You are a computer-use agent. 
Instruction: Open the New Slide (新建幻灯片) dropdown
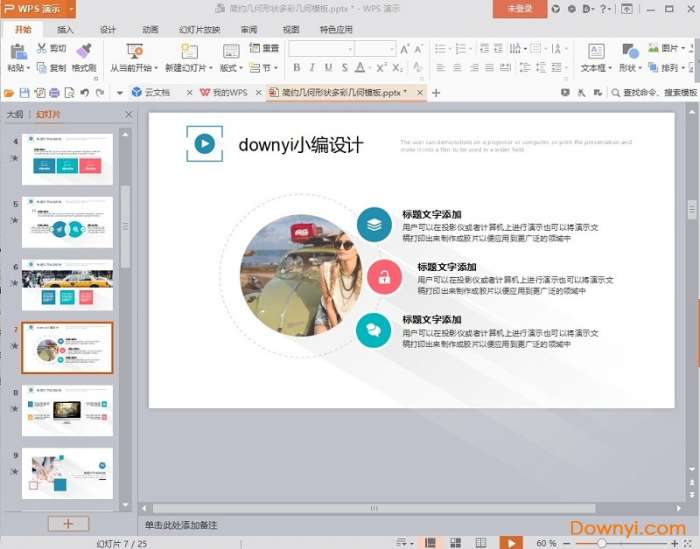point(188,68)
